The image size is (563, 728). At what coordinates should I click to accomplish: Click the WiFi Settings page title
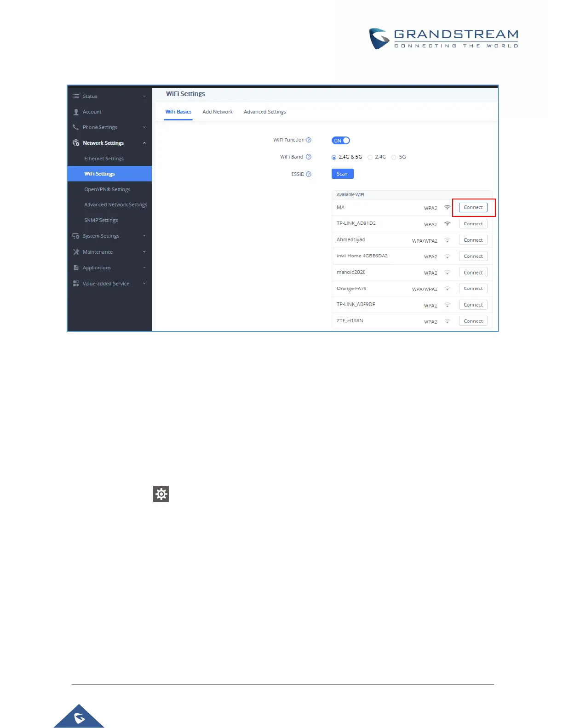(x=186, y=94)
